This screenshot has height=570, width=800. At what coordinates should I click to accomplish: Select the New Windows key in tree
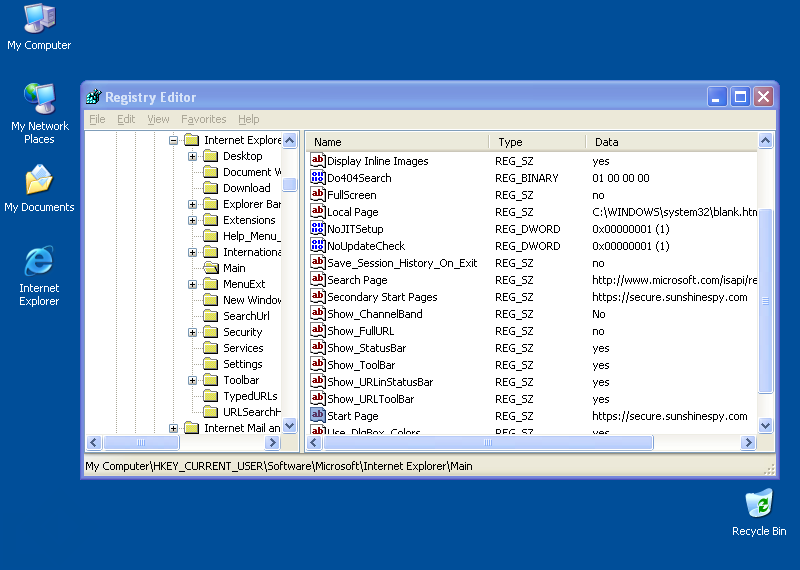pyautogui.click(x=252, y=300)
